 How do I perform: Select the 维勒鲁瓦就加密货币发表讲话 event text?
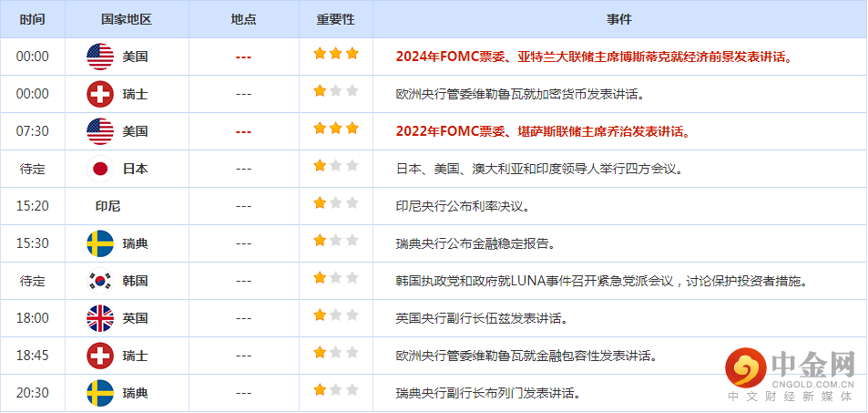coord(521,94)
